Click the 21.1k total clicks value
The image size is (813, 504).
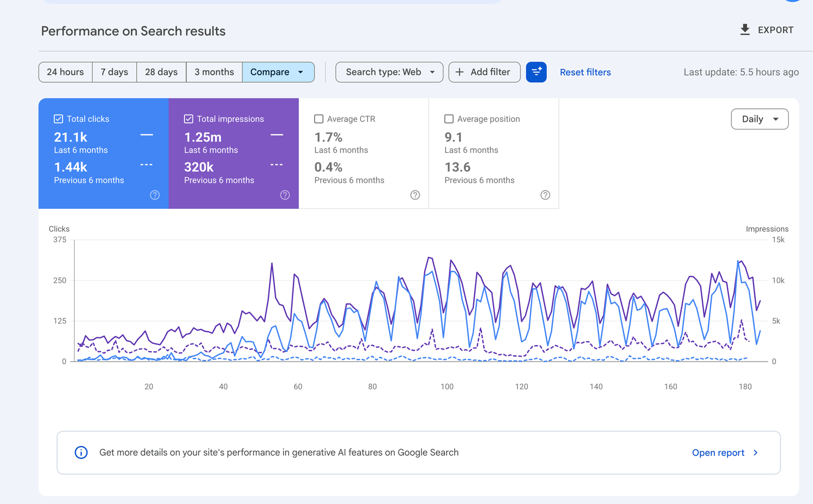pyautogui.click(x=71, y=137)
